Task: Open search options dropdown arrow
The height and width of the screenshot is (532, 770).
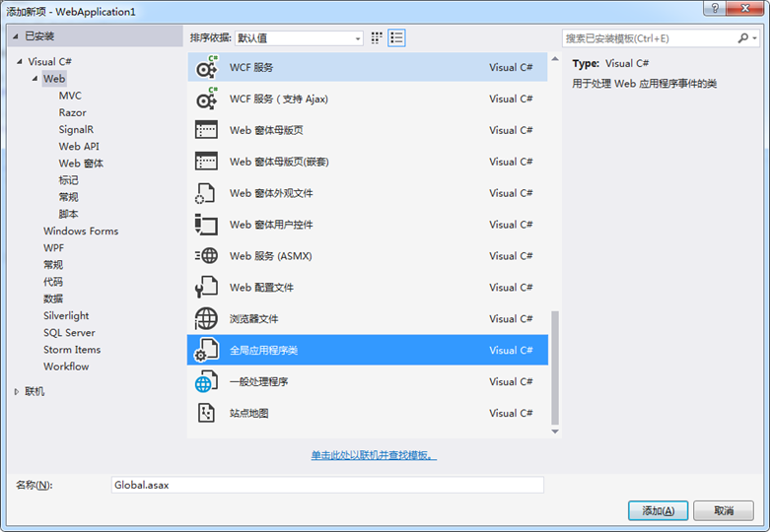Action: click(755, 38)
